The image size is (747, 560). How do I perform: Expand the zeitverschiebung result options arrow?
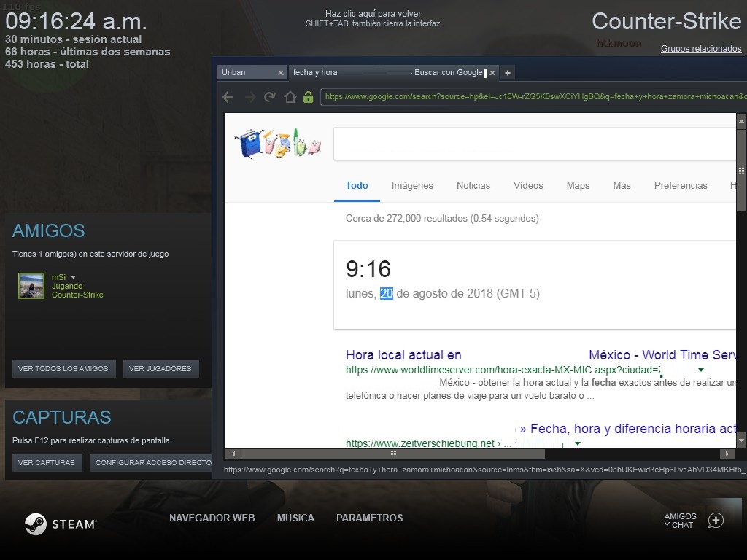pyautogui.click(x=578, y=444)
